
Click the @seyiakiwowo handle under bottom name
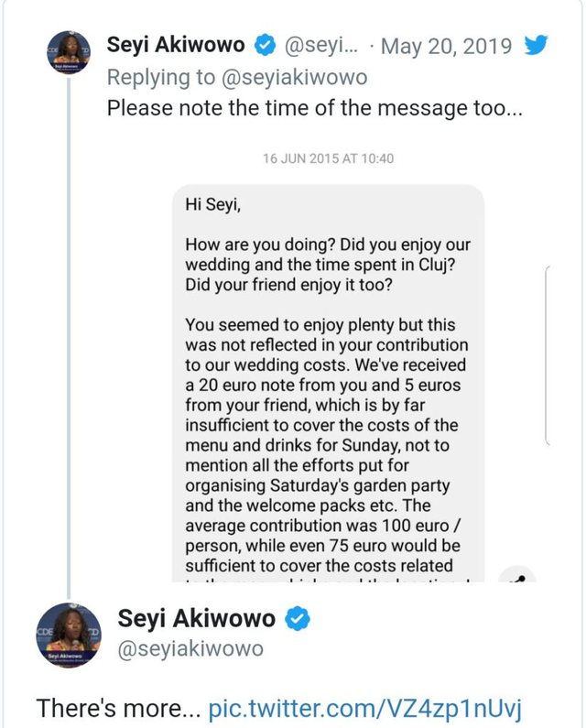tap(190, 648)
